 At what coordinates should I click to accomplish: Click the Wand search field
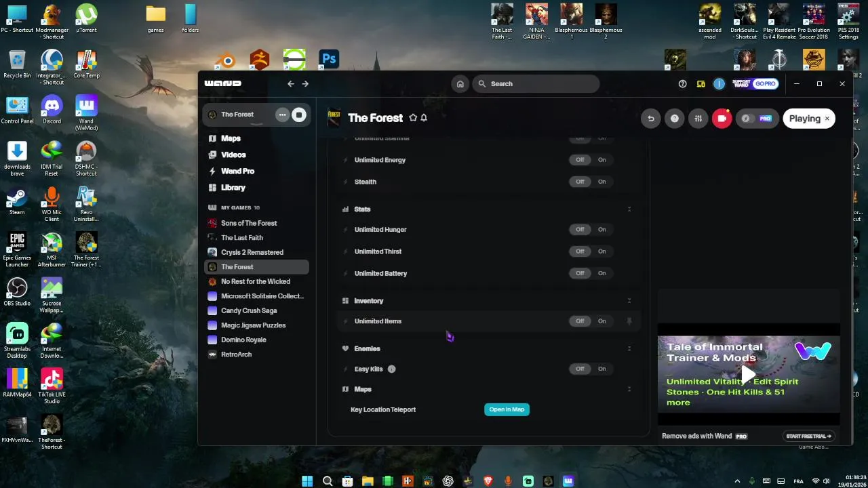click(x=536, y=84)
